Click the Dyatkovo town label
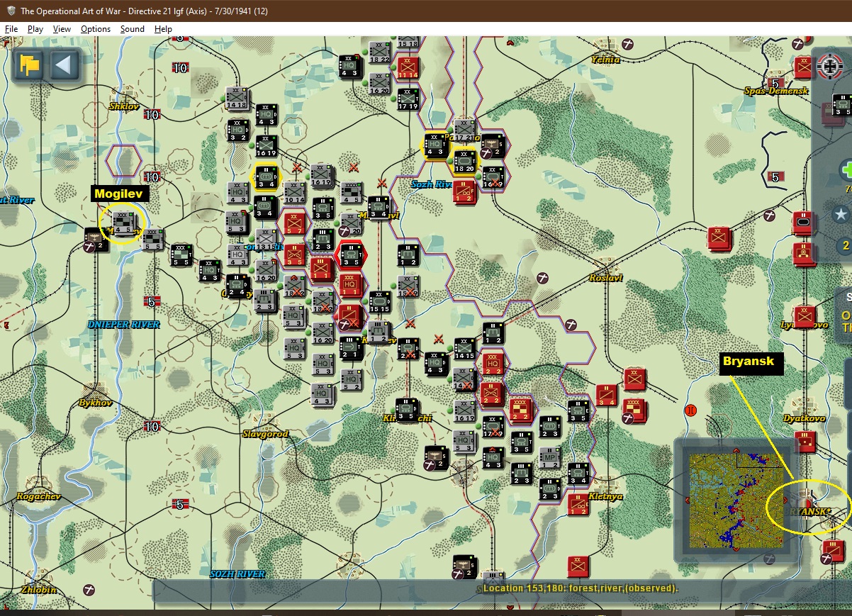The image size is (852, 616). tap(803, 418)
